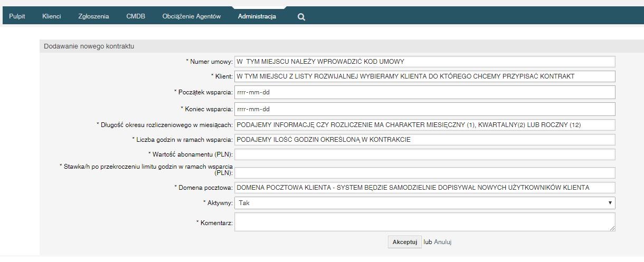Click the Klient selection field
Screen dimensions: 644x262
(x=424, y=76)
